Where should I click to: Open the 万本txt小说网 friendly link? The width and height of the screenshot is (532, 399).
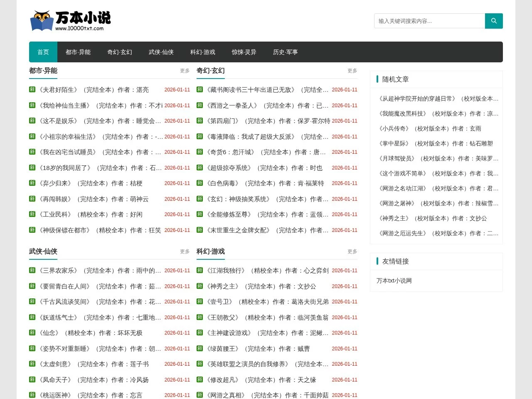tap(394, 281)
